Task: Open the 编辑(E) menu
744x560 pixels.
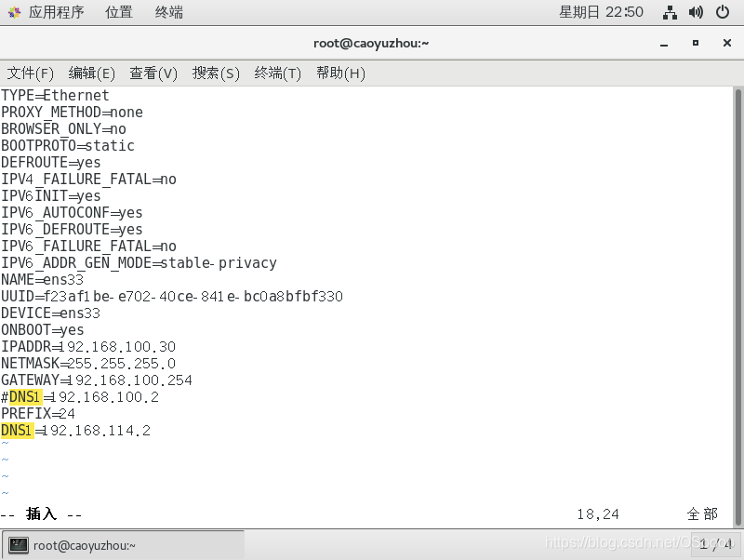Action: tap(91, 73)
